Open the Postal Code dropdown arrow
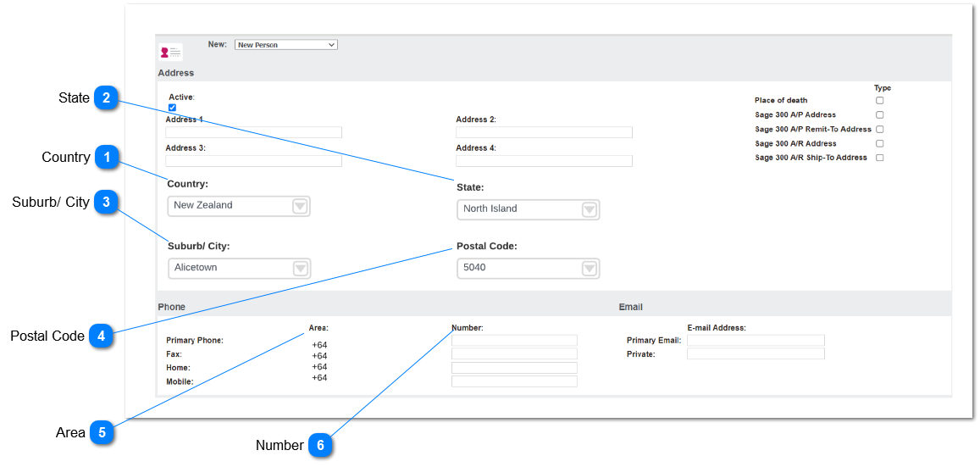This screenshot has height=467, width=980. (x=590, y=268)
